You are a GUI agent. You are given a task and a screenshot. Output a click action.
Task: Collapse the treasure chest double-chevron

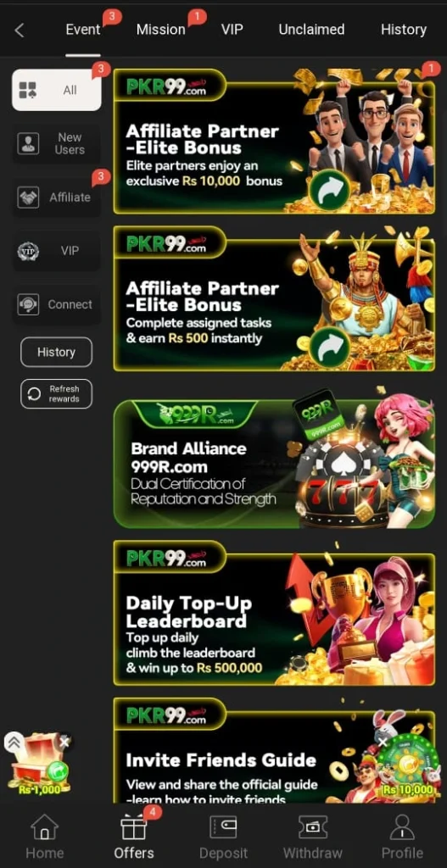pyautogui.click(x=14, y=743)
